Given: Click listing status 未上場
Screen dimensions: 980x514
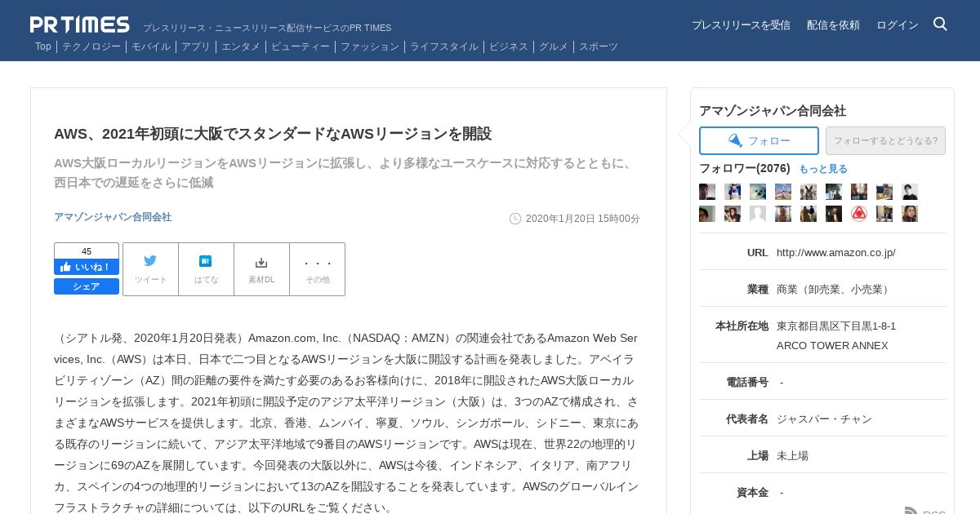Looking at the screenshot, I should coord(792,456).
